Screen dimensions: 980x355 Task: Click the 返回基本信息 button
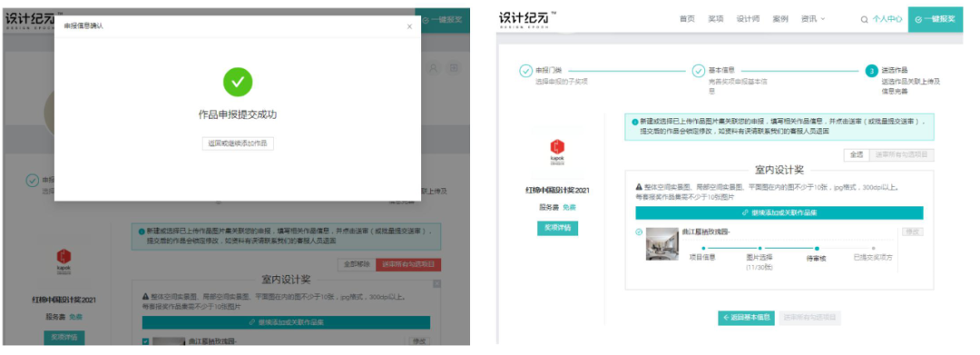[x=746, y=318]
